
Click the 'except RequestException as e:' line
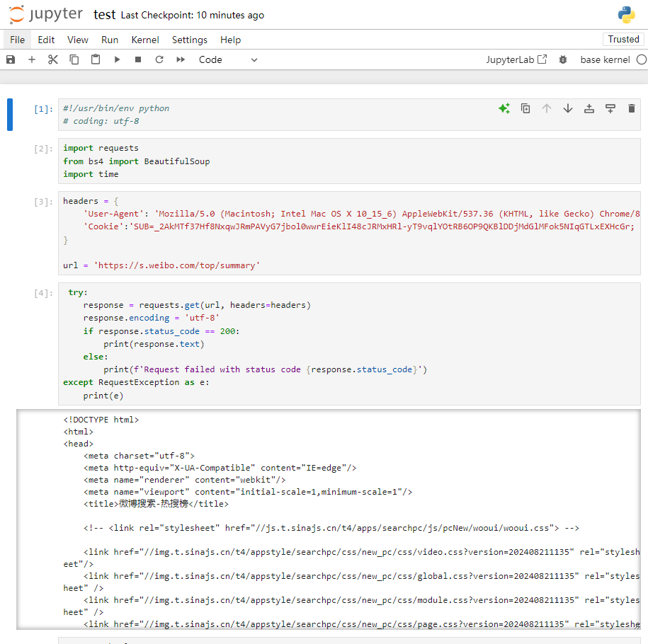click(x=136, y=382)
